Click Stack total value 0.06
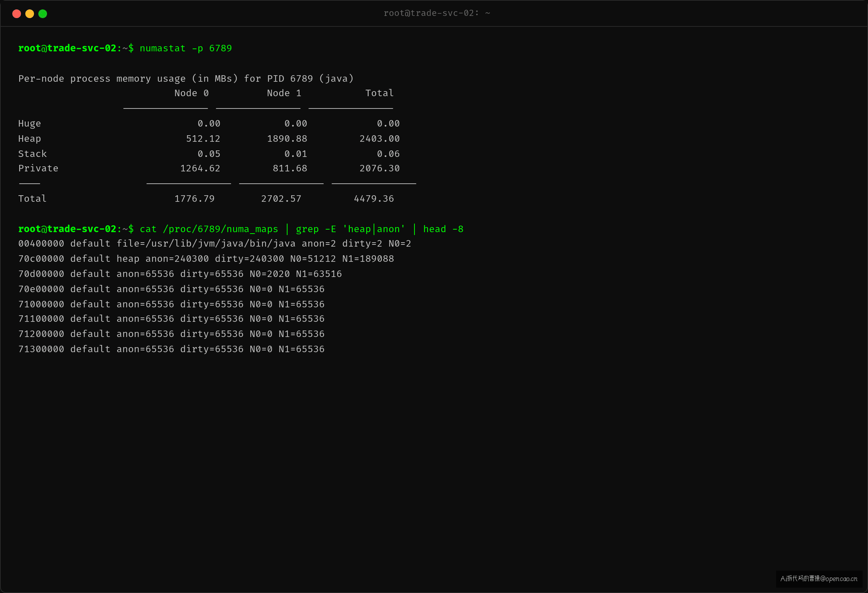Image resolution: width=868 pixels, height=593 pixels. tap(388, 154)
